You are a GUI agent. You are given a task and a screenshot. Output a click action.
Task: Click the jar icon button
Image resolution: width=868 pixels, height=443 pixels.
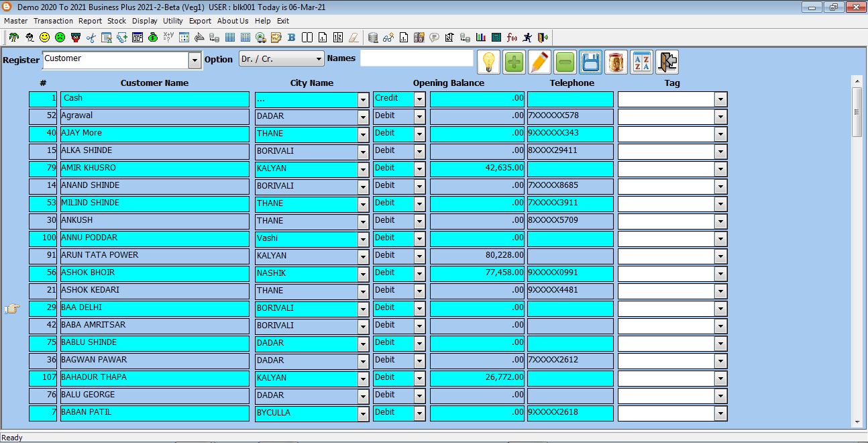click(x=616, y=62)
